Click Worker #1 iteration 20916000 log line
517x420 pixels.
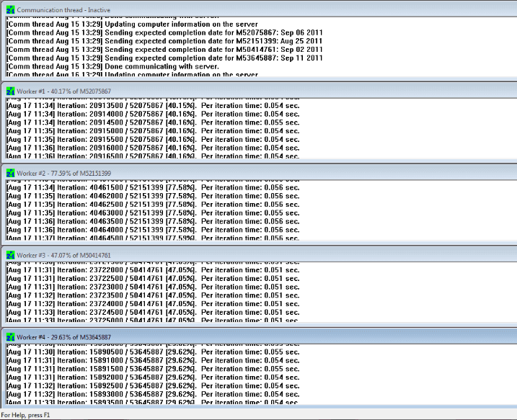pos(153,148)
